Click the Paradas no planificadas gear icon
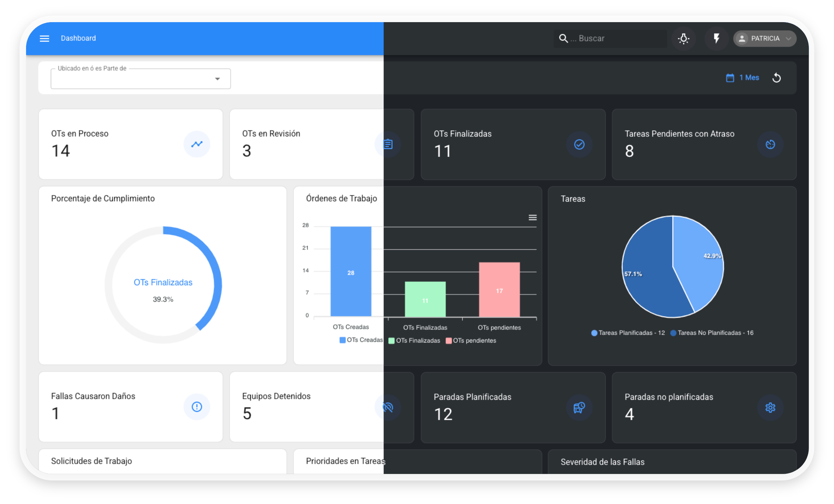The width and height of the screenshot is (834, 504). tap(770, 407)
